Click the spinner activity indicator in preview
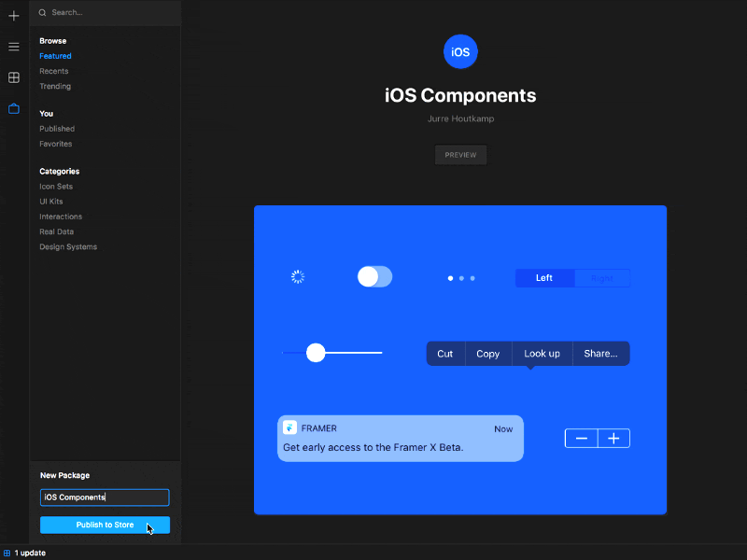 298,276
